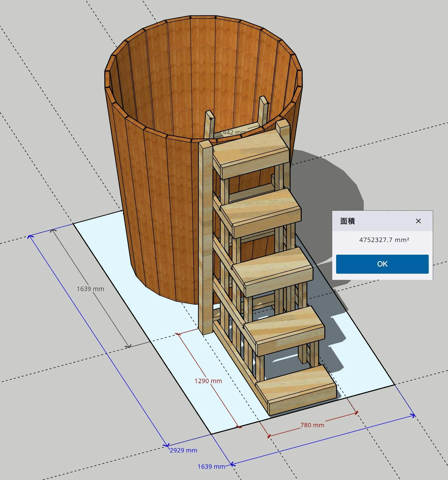The height and width of the screenshot is (480, 448).
Task: Select the bottom ladder step on the ground
Action: point(296,386)
